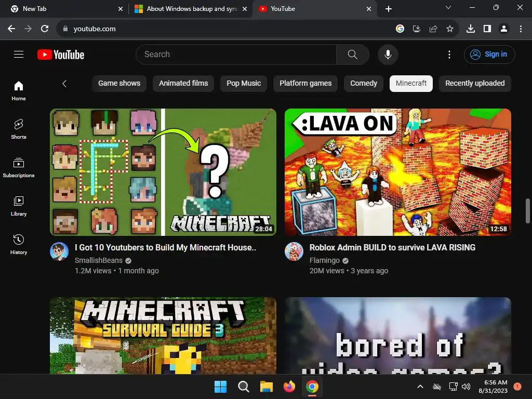Image resolution: width=532 pixels, height=399 pixels.
Task: Open Library in sidebar
Action: click(x=19, y=206)
